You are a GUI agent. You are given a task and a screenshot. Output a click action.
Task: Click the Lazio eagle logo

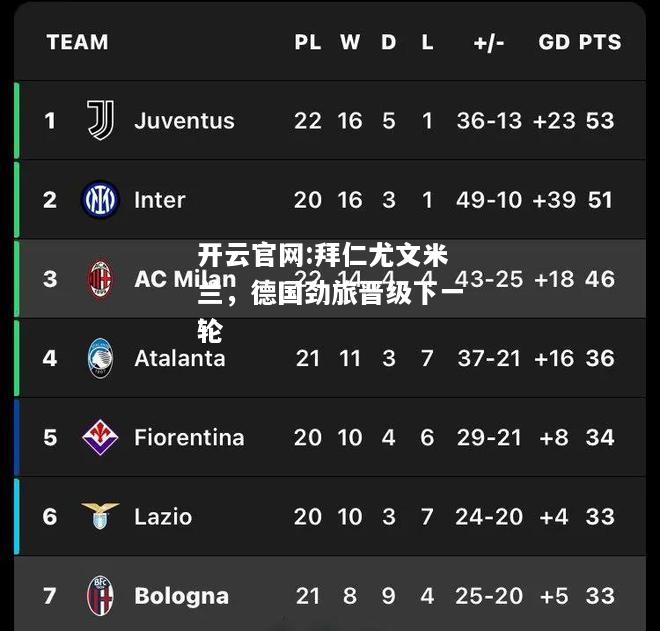pos(100,515)
